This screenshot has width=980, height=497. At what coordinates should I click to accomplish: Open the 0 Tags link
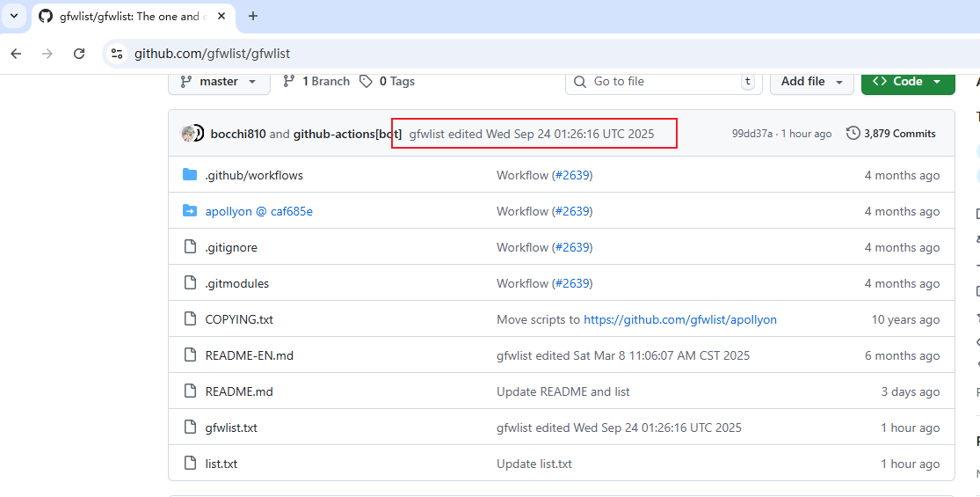pos(388,81)
